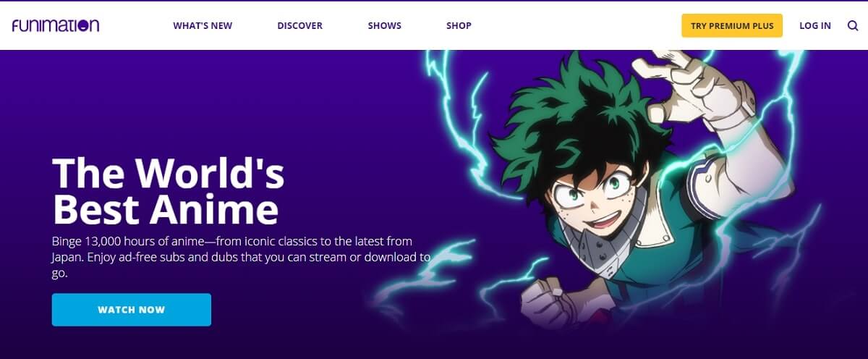Go home via the Funimation logo
868x359 pixels.
click(56, 25)
